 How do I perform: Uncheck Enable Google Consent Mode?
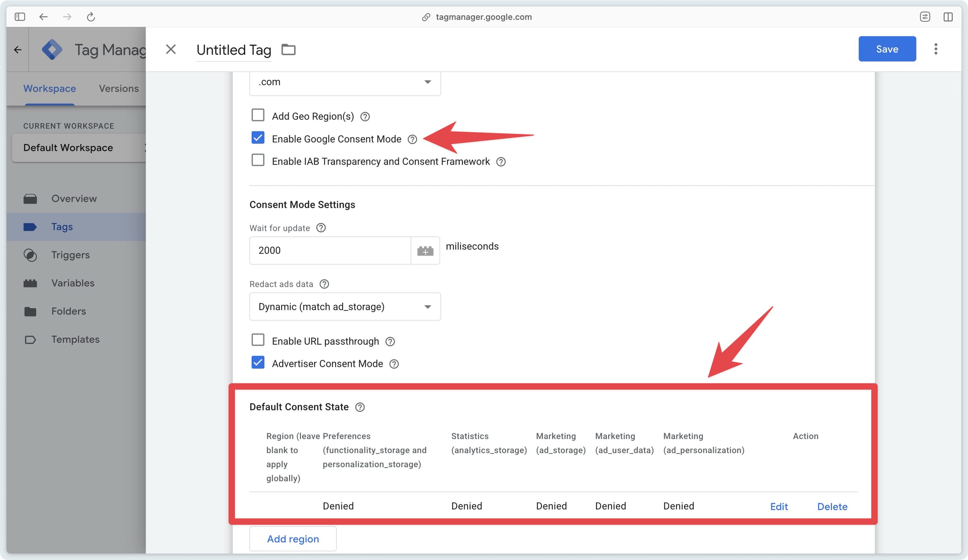click(x=258, y=137)
